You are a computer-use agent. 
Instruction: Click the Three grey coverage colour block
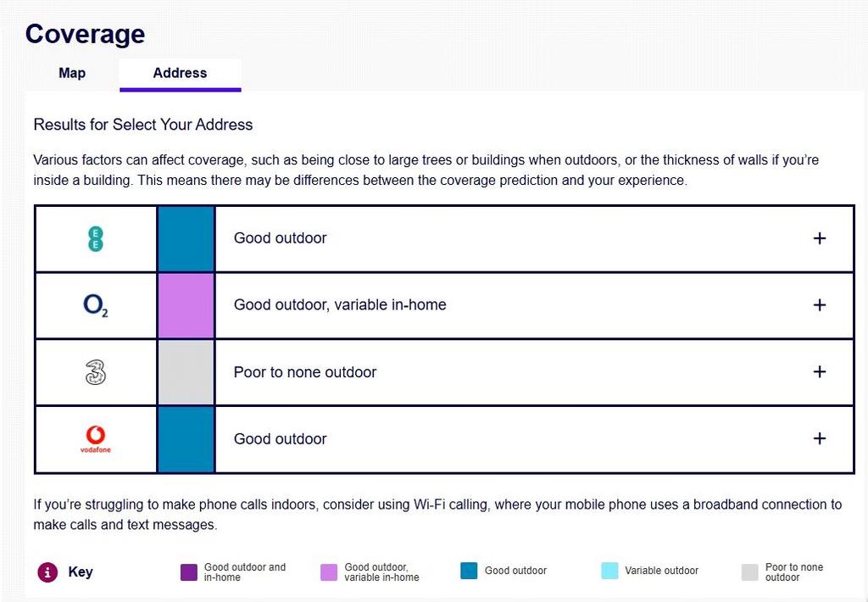[186, 372]
